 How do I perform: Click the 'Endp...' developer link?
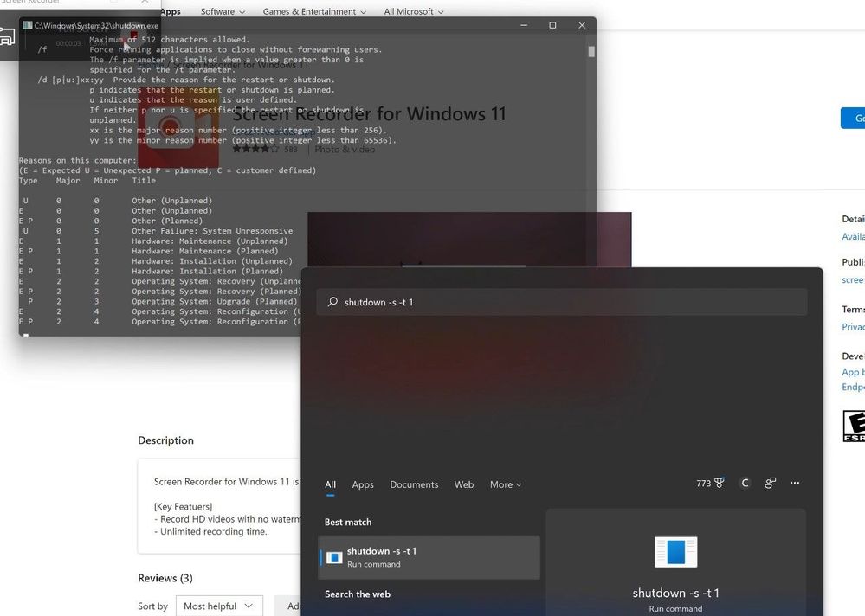853,388
